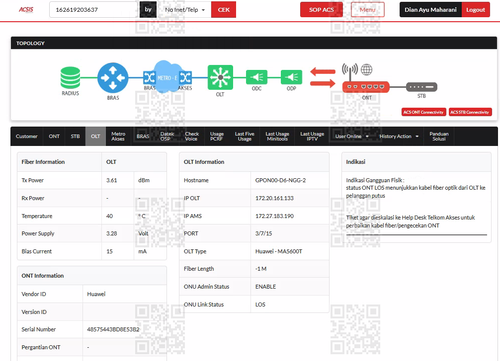
Task: Open the No Inet/Telp dropdown
Action: (185, 10)
